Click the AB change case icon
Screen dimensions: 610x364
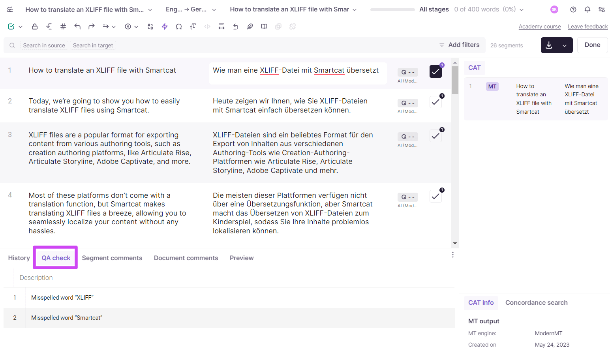click(x=150, y=26)
